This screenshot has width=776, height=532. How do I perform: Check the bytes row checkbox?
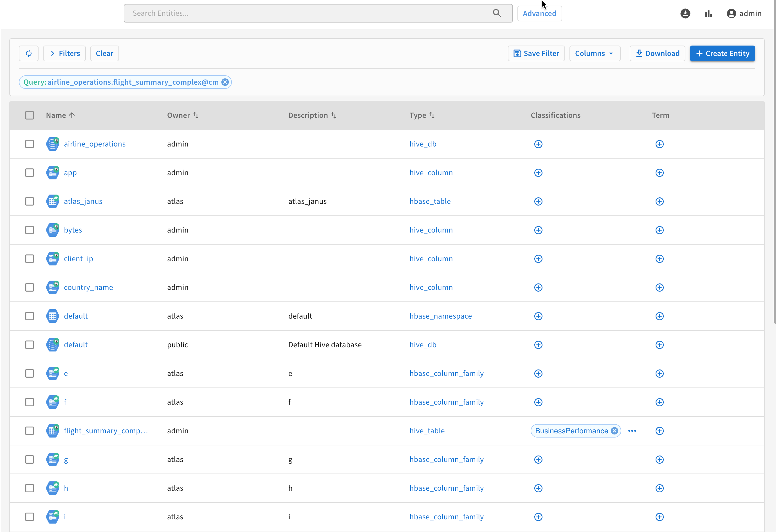coord(29,230)
